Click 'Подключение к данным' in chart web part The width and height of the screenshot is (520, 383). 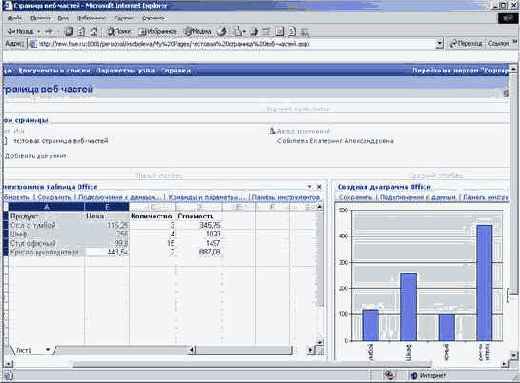click(419, 197)
